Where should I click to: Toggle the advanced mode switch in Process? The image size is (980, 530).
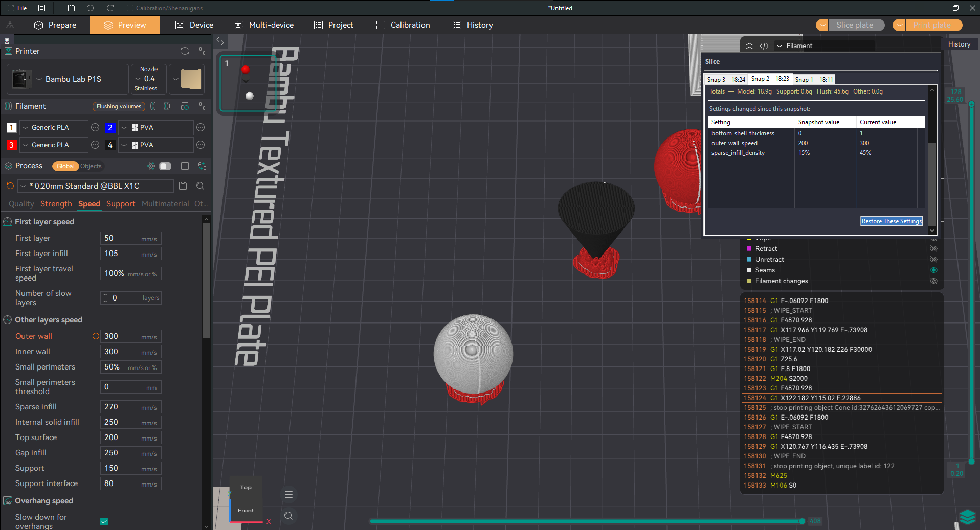tap(165, 166)
